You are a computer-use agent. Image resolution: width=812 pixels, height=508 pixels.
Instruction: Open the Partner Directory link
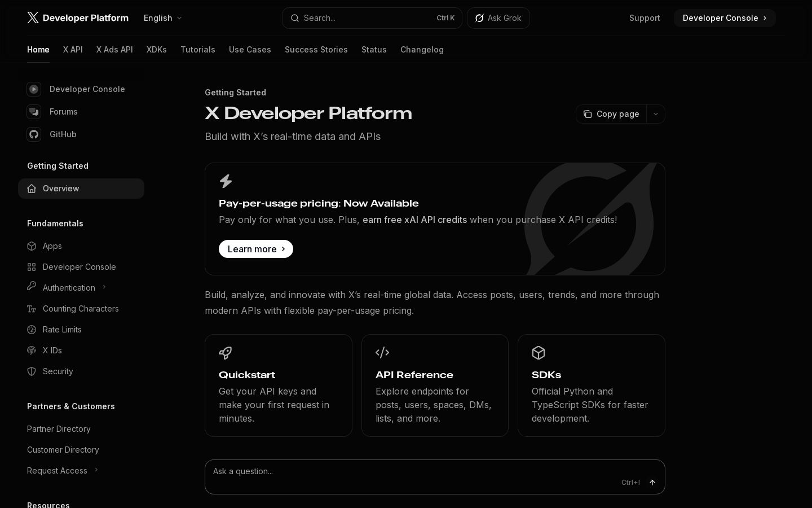click(59, 429)
